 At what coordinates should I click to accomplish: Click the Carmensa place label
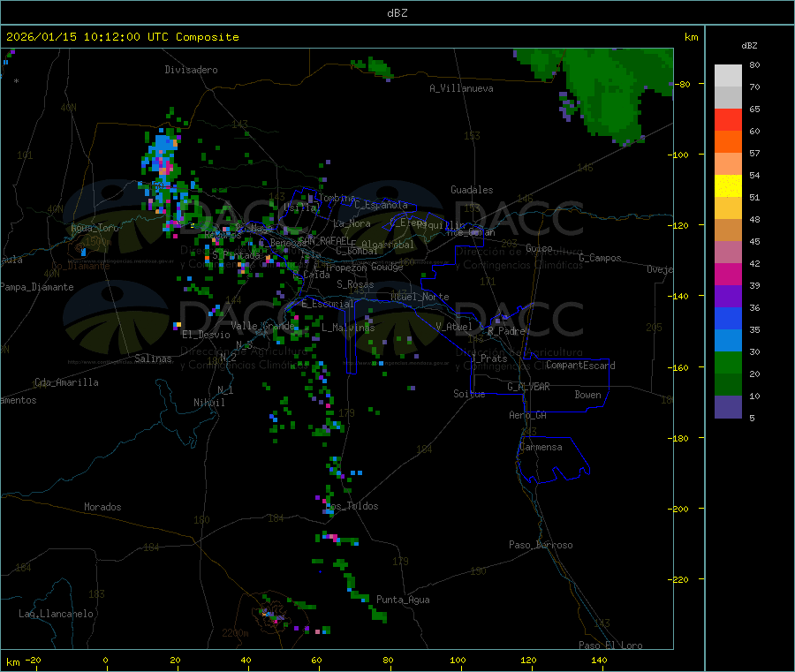[x=541, y=447]
